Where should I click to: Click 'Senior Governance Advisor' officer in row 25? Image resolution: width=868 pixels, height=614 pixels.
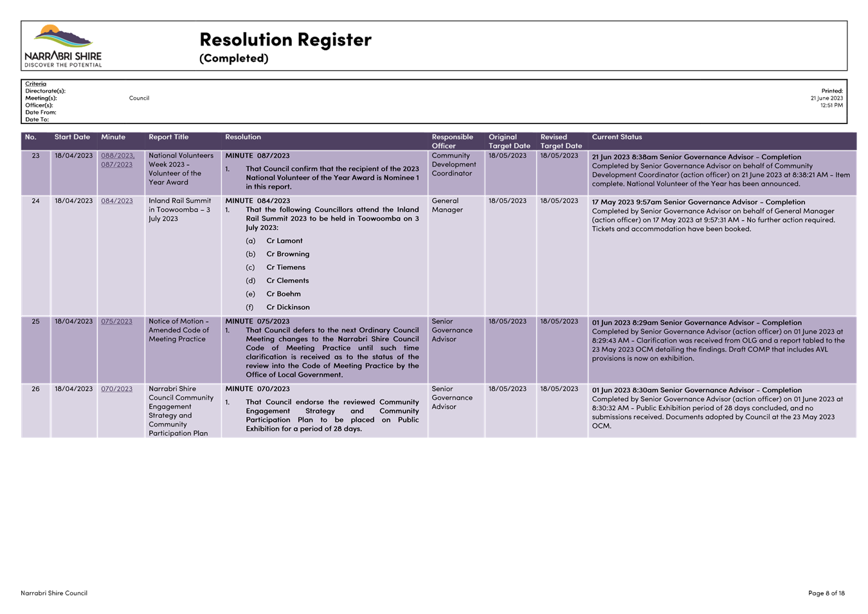click(452, 330)
